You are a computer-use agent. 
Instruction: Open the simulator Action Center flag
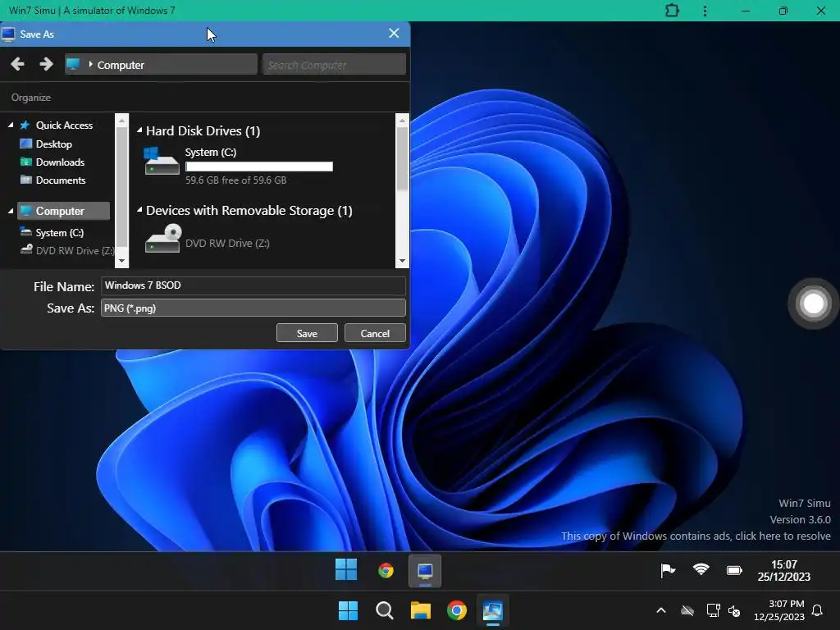[668, 571]
